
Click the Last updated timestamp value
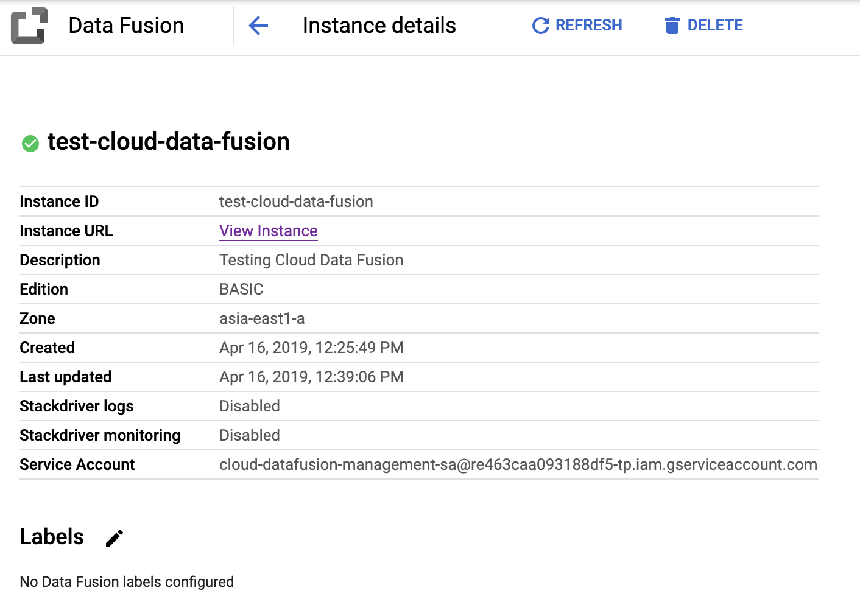(311, 377)
